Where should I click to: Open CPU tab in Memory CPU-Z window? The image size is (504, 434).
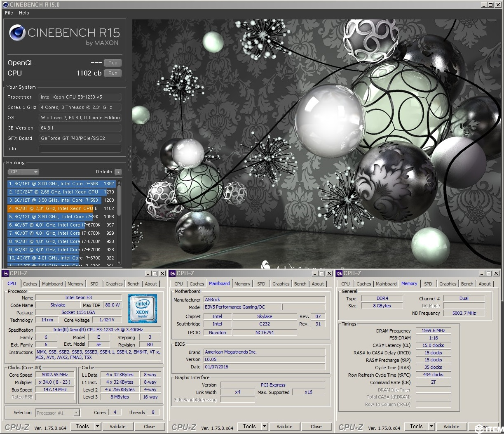tap(345, 284)
